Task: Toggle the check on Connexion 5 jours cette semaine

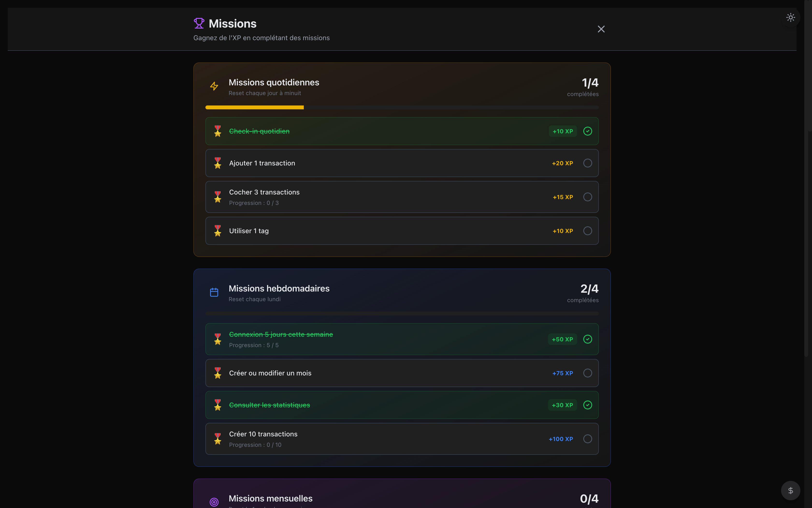Action: coord(587,339)
